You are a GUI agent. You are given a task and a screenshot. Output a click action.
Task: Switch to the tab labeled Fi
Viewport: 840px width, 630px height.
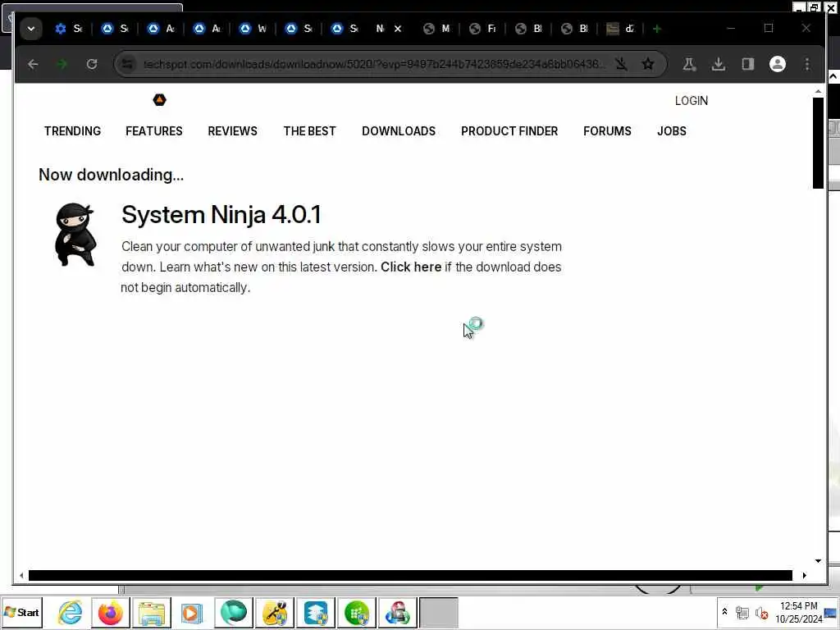pos(482,29)
